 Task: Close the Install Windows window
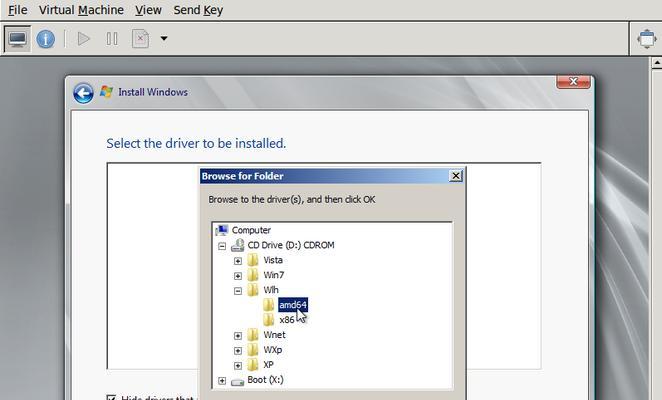tap(573, 82)
